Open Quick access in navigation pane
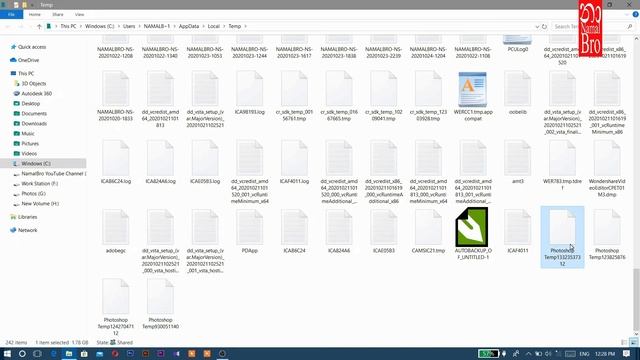Image resolution: width=640 pixels, height=360 pixels. pyautogui.click(x=32, y=47)
